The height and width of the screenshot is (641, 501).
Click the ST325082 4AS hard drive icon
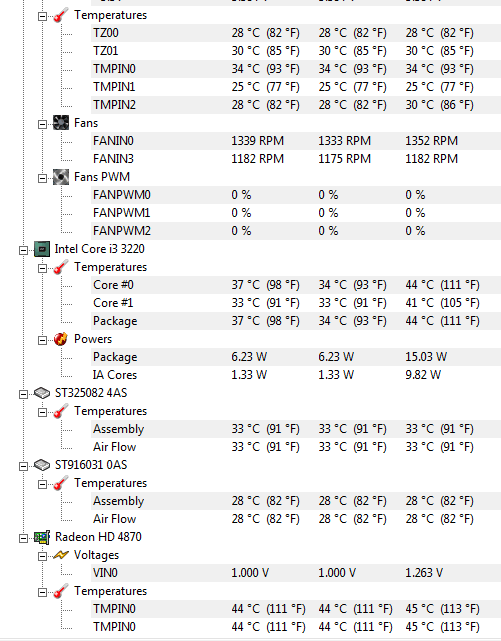pos(42,393)
